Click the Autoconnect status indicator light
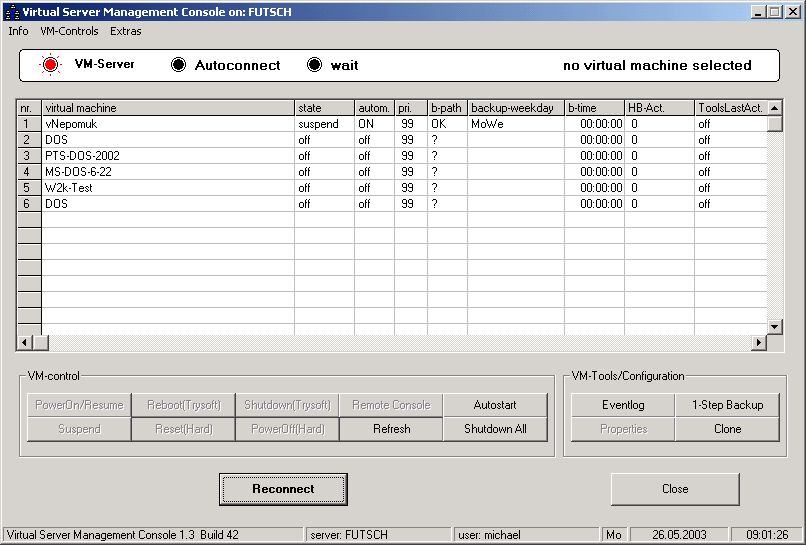 178,65
